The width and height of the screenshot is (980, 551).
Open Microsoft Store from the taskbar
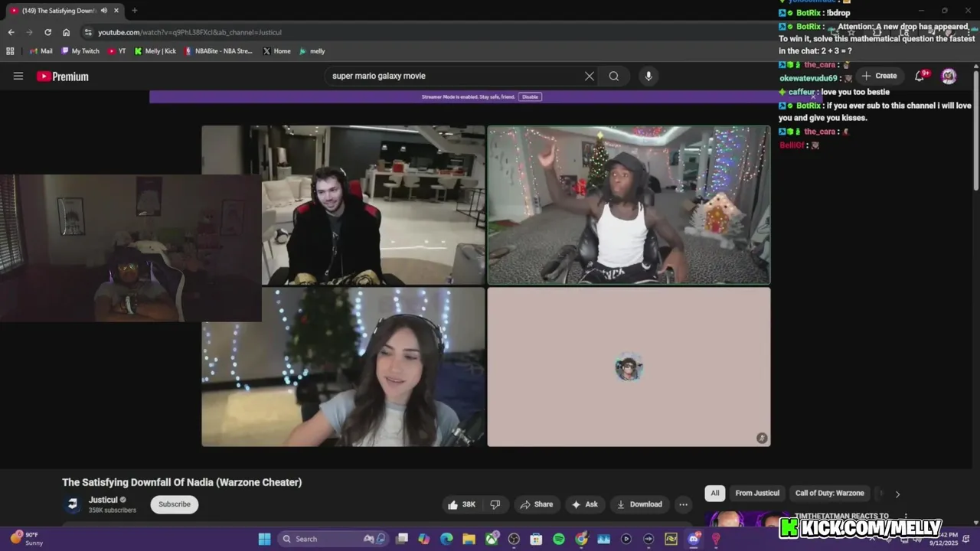click(x=536, y=539)
